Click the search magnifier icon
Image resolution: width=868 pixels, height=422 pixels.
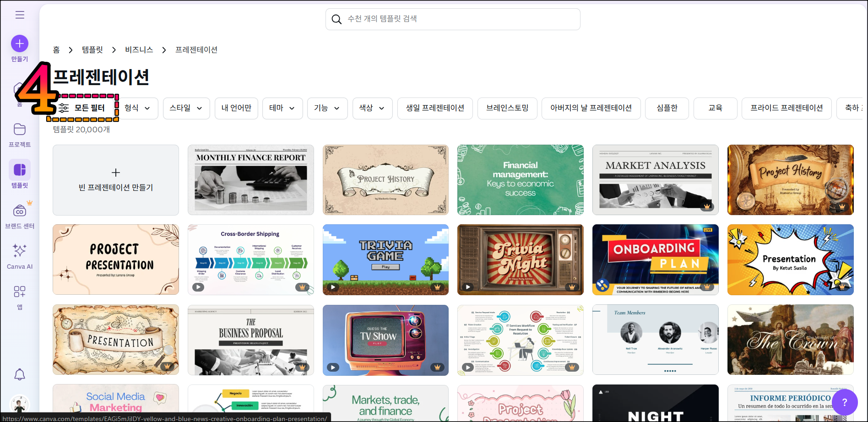click(336, 19)
